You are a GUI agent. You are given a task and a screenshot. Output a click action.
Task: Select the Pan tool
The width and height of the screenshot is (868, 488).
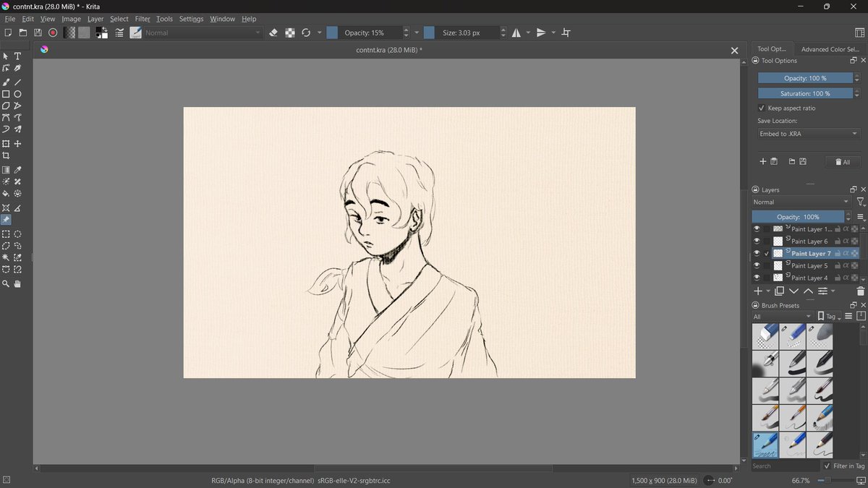click(x=17, y=284)
